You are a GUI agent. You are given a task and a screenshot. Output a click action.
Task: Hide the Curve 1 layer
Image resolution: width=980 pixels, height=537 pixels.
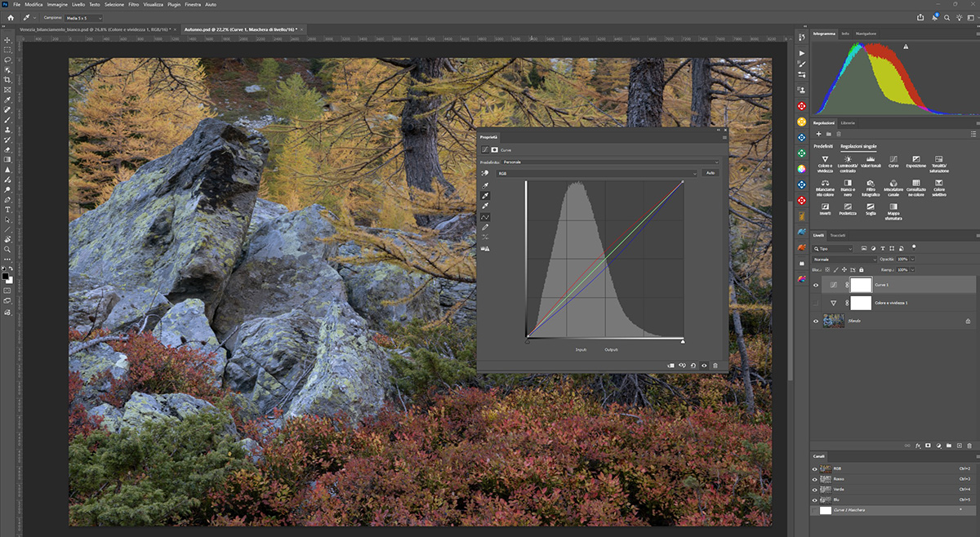(815, 285)
